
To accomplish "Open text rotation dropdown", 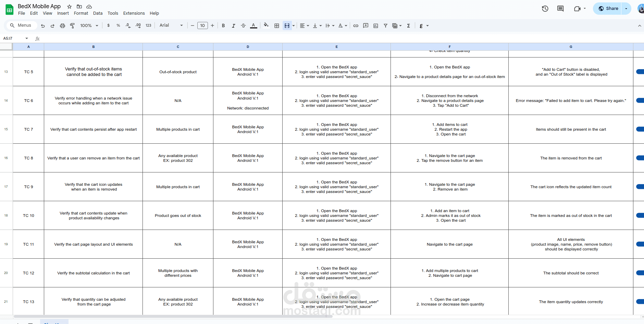I will tap(343, 26).
